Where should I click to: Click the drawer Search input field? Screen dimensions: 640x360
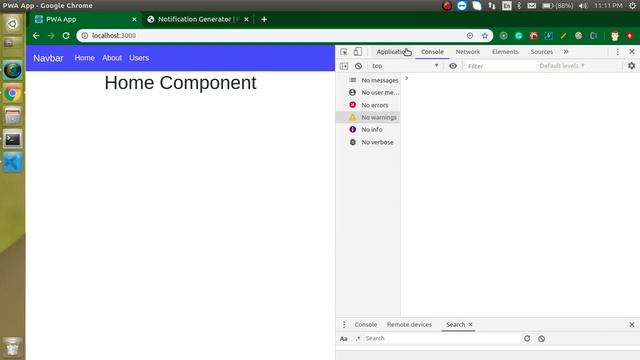(441, 338)
